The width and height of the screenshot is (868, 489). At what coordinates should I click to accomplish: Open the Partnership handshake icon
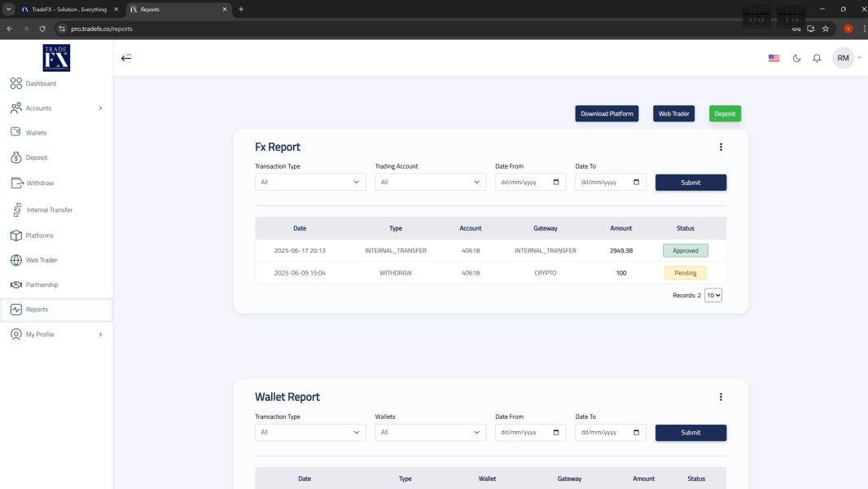(x=16, y=284)
